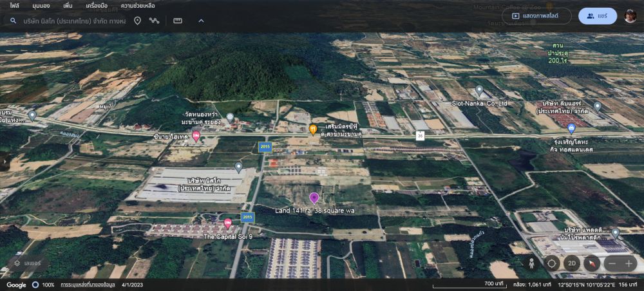Select the purple Land 141 rai placemark

[314, 198]
